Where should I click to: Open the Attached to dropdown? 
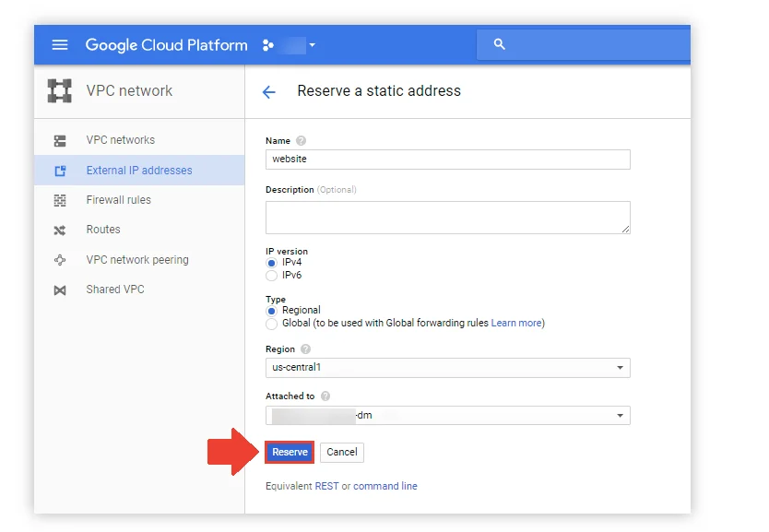click(x=447, y=415)
